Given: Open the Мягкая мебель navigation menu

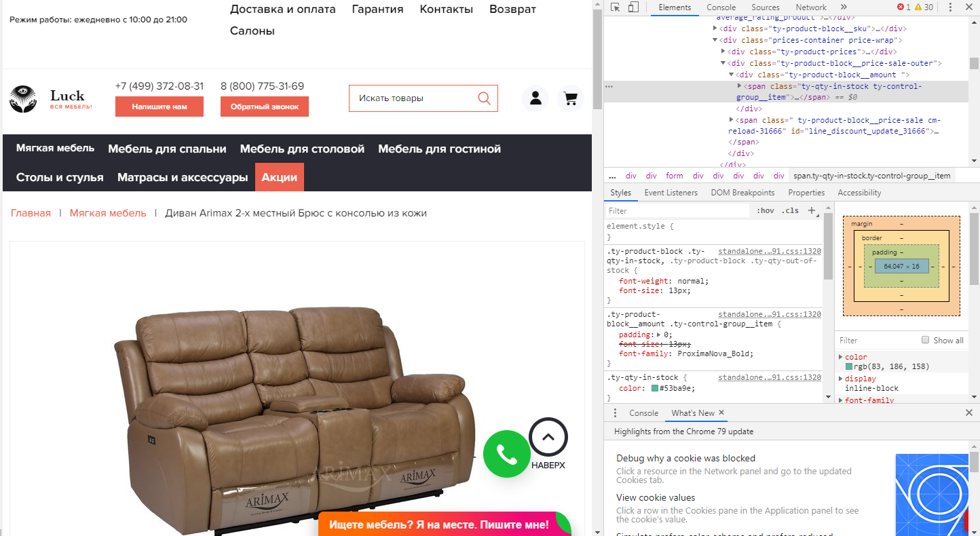Looking at the screenshot, I should [x=56, y=148].
